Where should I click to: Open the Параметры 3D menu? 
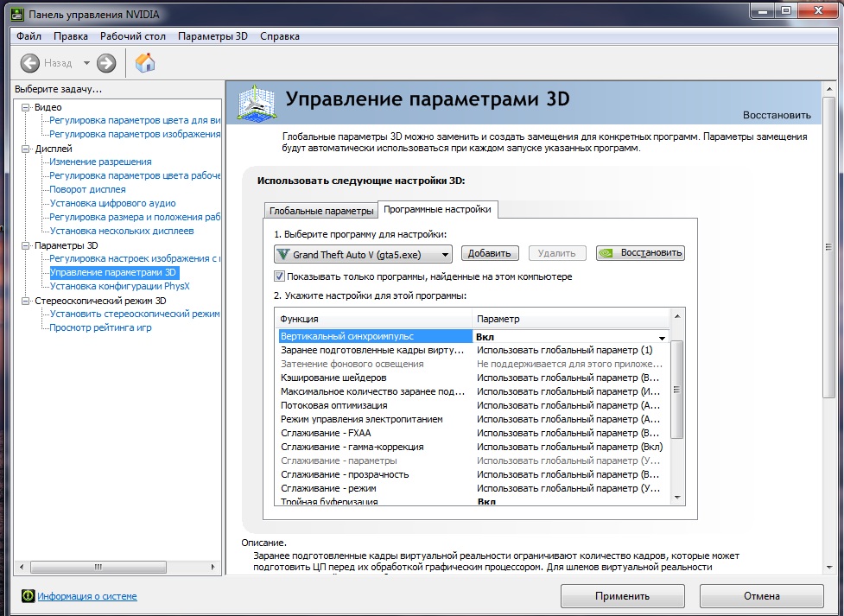point(213,36)
